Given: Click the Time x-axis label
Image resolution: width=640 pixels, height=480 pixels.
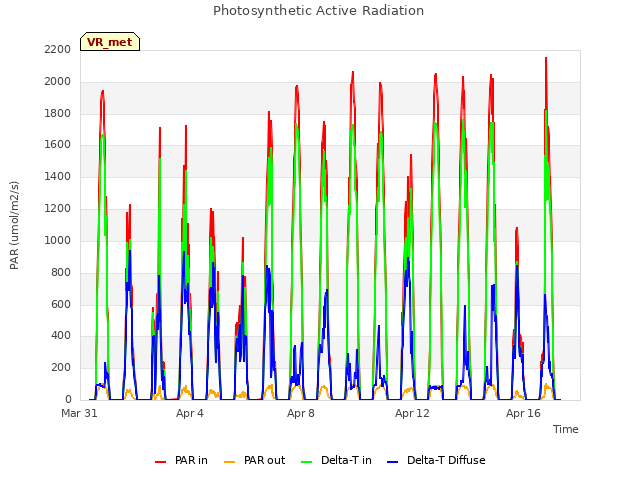Looking at the screenshot, I should (x=565, y=429).
